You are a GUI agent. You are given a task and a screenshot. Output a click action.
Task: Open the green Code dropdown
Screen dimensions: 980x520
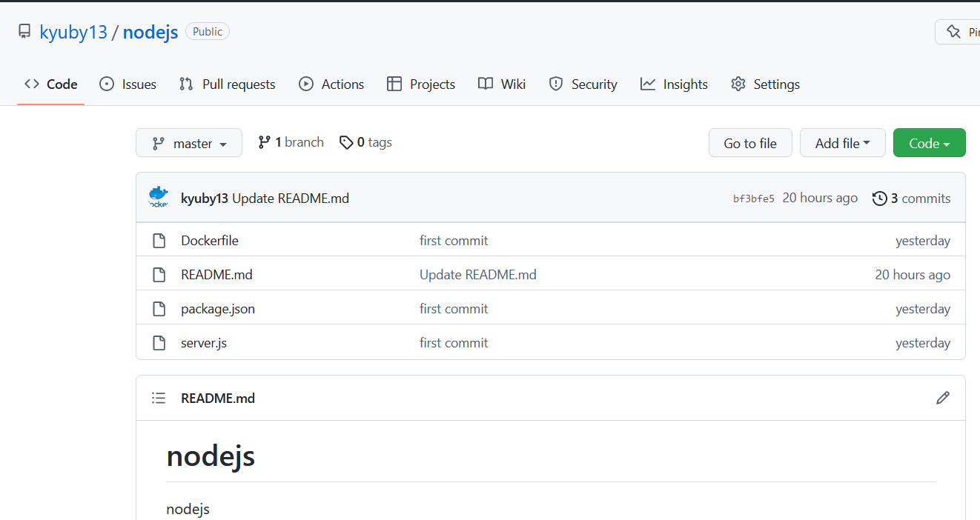click(929, 142)
